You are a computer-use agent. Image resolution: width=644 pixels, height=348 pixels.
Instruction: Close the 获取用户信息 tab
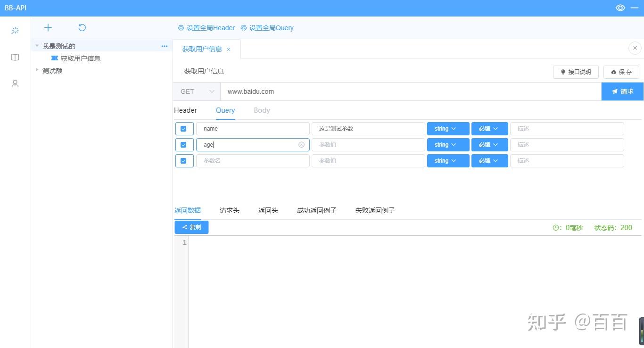229,50
